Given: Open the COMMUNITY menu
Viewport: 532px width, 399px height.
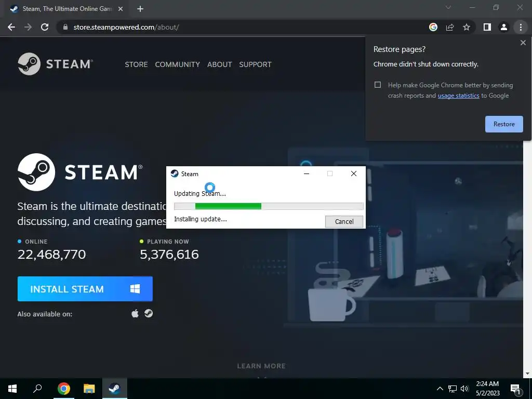Looking at the screenshot, I should (178, 64).
